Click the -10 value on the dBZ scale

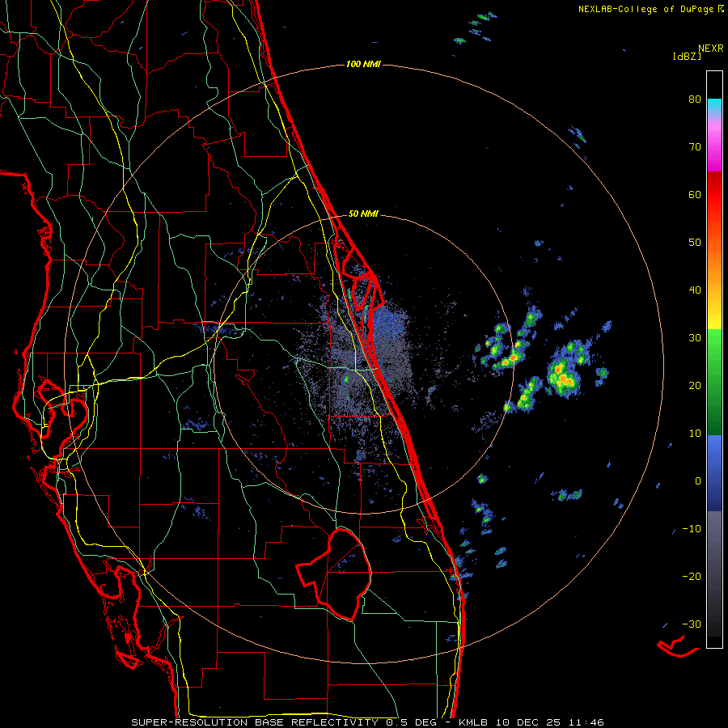coord(692,529)
